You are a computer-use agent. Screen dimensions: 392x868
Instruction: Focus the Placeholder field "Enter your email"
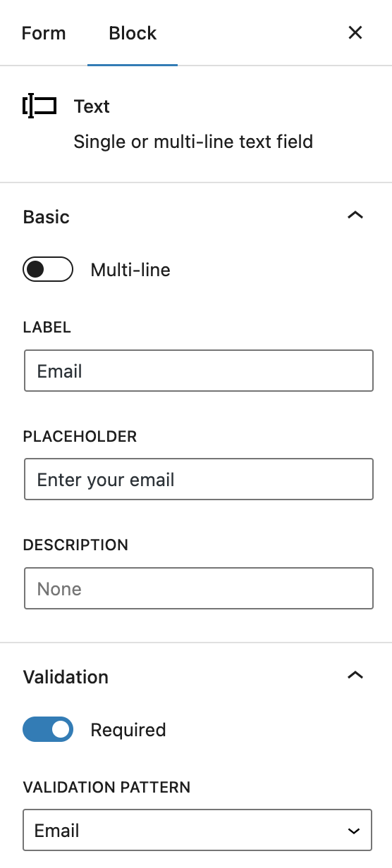tap(199, 480)
